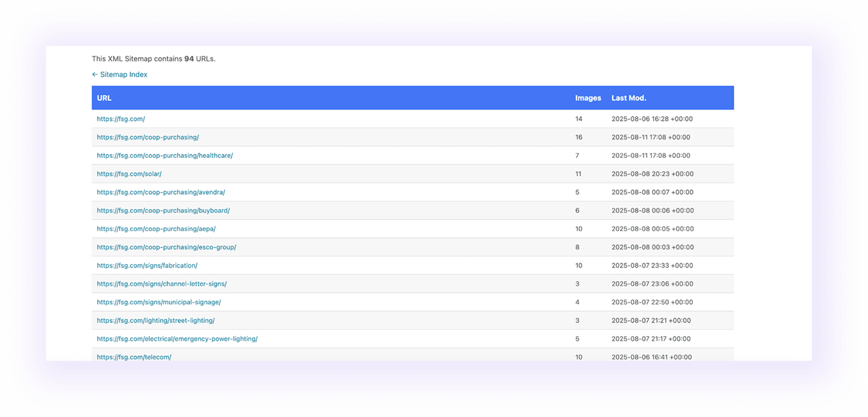
Task: Click the electrical/emergency-power-lighting/ link
Action: [x=177, y=339]
